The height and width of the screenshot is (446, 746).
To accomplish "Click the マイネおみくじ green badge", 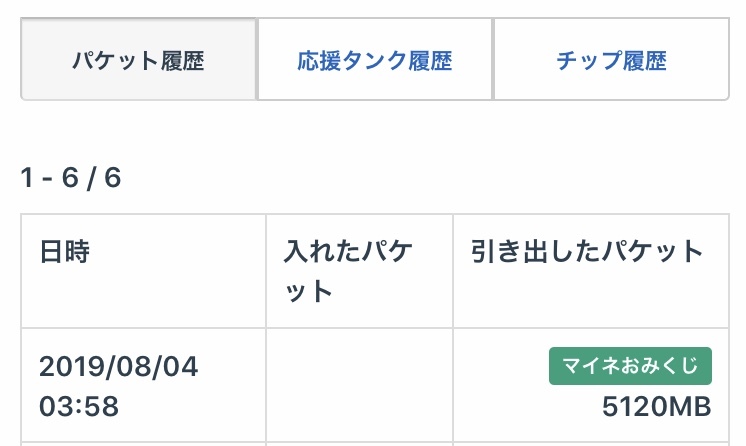I will (x=630, y=366).
